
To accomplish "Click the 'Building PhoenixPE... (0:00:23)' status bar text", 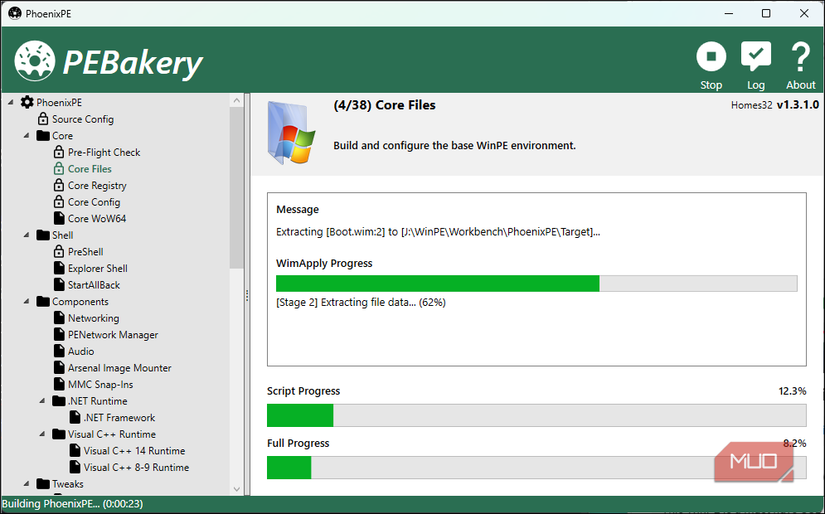I will click(x=72, y=504).
